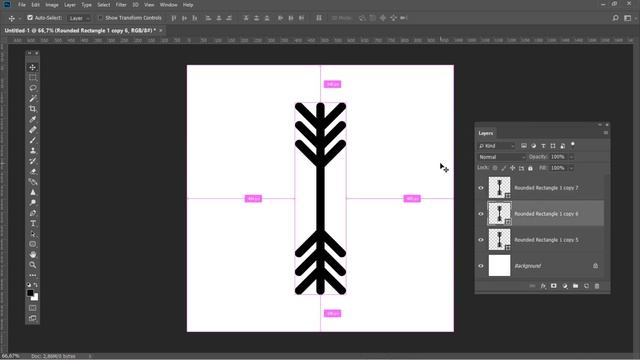
Task: Select the Crop tool
Action: click(x=33, y=109)
